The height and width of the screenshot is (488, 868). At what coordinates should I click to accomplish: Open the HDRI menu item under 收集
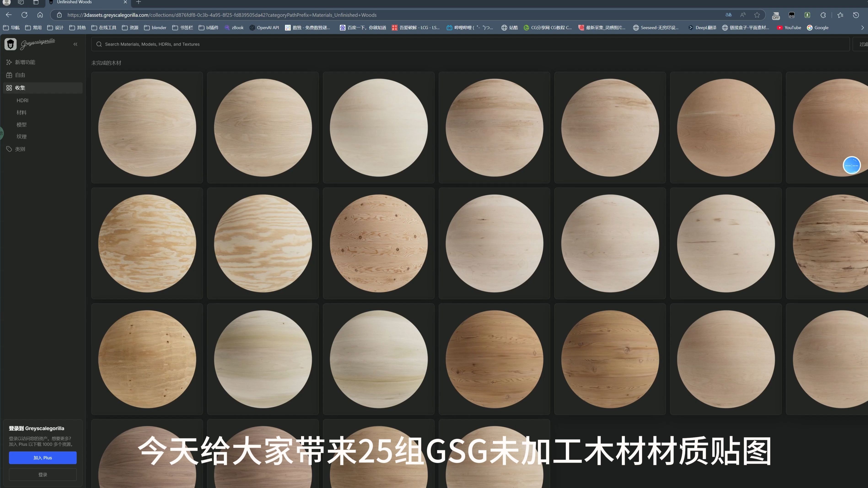pos(22,100)
